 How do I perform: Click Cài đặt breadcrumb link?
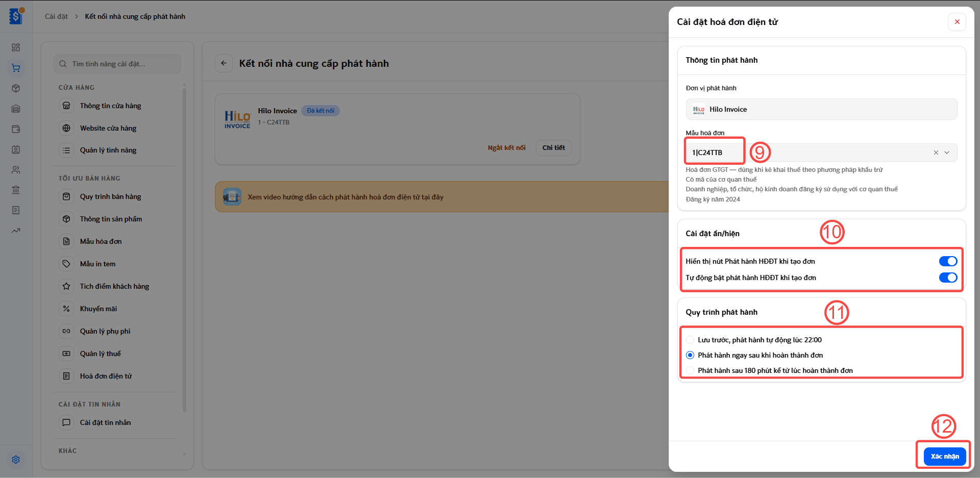click(x=56, y=16)
